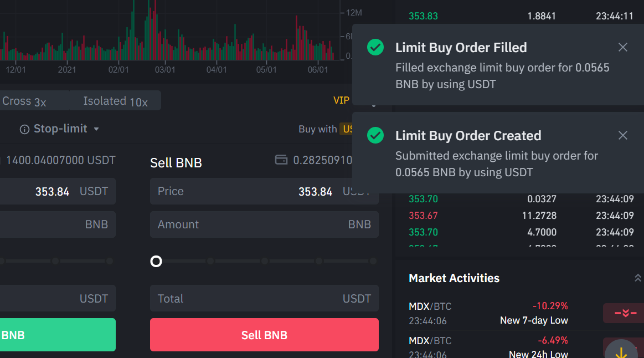Image resolution: width=644 pixels, height=358 pixels.
Task: Dismiss the Limit Buy Order Filled notification
Action: click(x=623, y=47)
